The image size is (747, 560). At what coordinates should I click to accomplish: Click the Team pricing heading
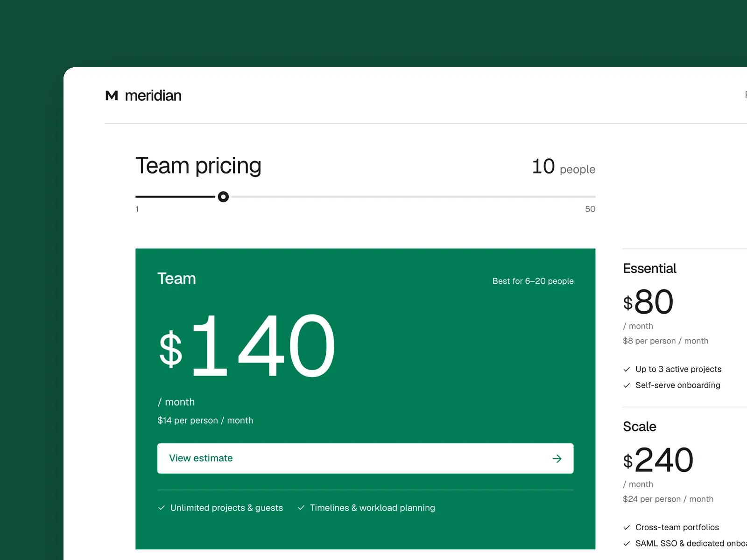click(x=198, y=166)
